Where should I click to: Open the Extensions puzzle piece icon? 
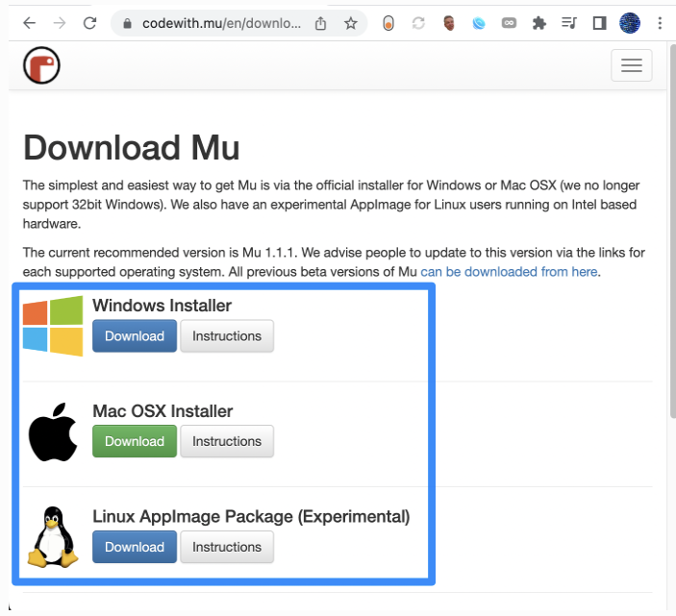538,23
